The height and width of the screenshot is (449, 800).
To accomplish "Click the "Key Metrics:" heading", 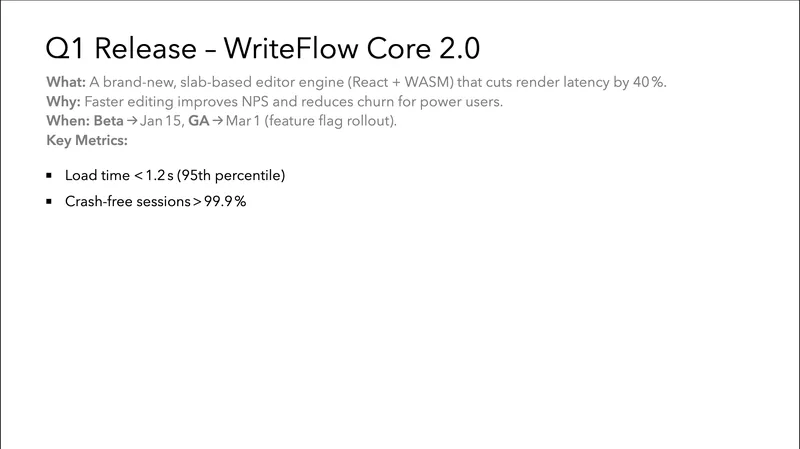I will [89, 140].
